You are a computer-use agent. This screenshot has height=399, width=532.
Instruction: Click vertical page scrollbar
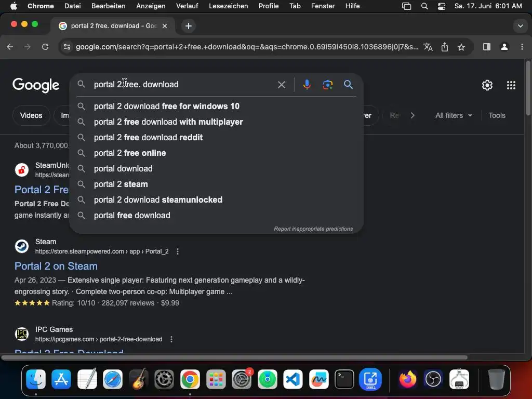(528, 88)
